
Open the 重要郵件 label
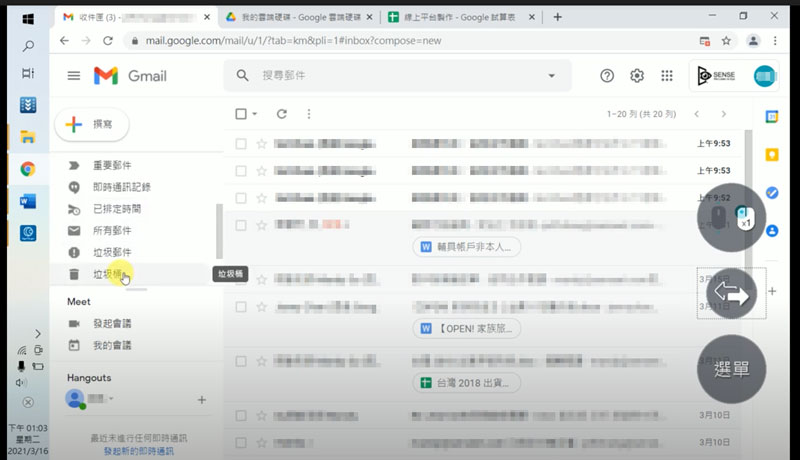[x=112, y=165]
